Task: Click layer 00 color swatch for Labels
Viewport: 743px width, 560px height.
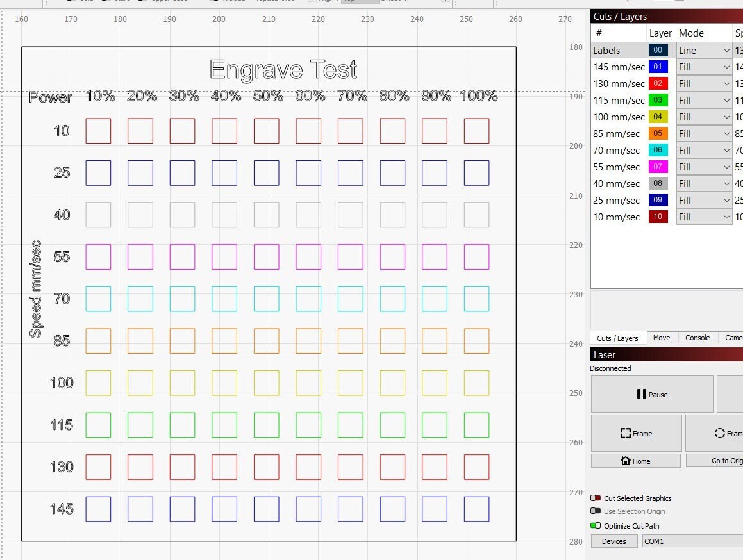Action: click(658, 50)
